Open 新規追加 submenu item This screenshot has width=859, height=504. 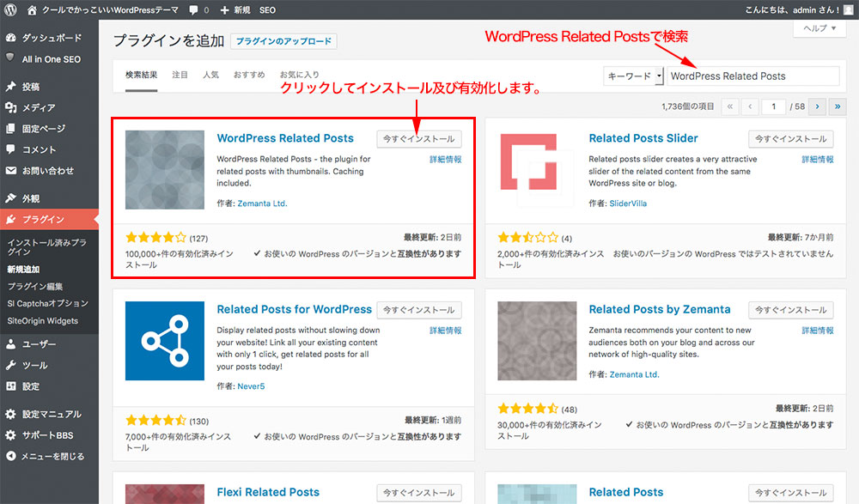click(x=23, y=270)
